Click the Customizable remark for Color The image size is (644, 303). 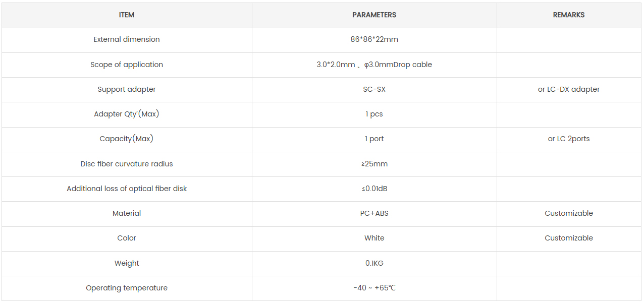(x=569, y=238)
